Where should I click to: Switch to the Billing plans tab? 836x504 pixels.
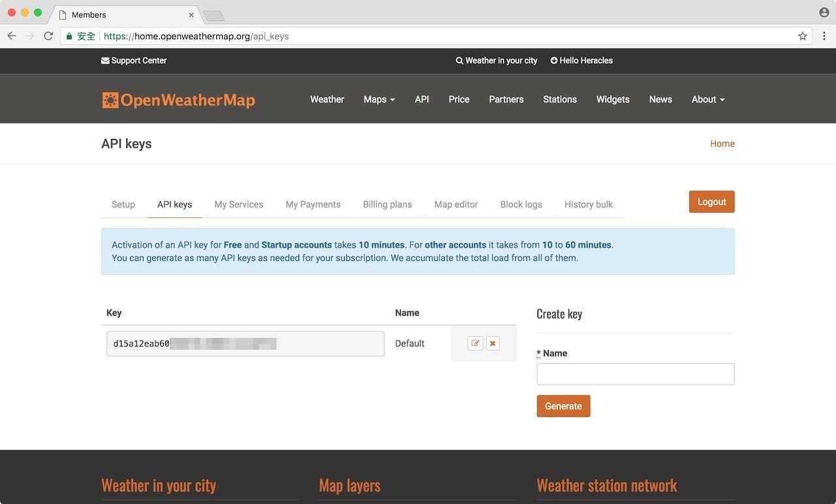click(387, 204)
